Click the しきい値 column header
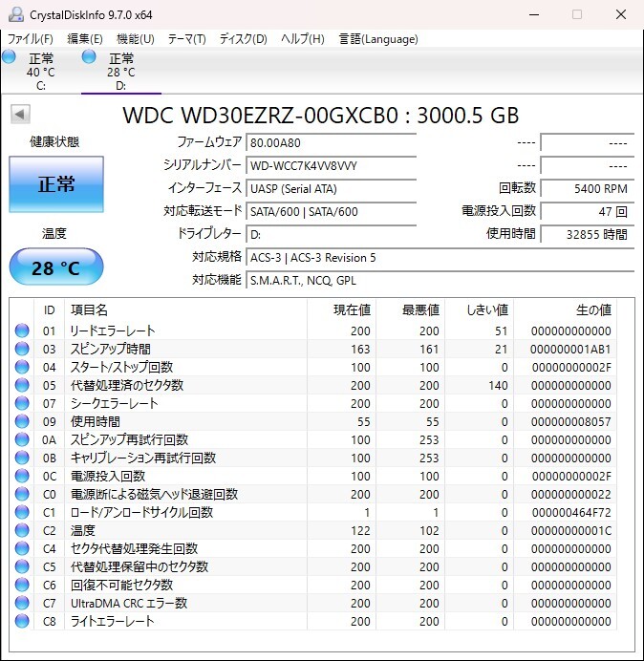Image resolution: width=644 pixels, height=661 pixels. tap(479, 310)
